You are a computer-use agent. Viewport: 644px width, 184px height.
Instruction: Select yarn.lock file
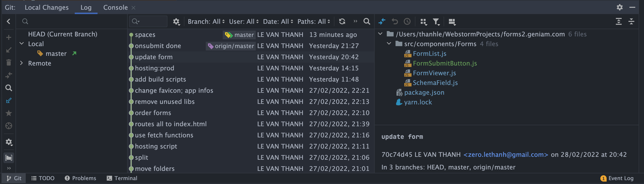418,102
